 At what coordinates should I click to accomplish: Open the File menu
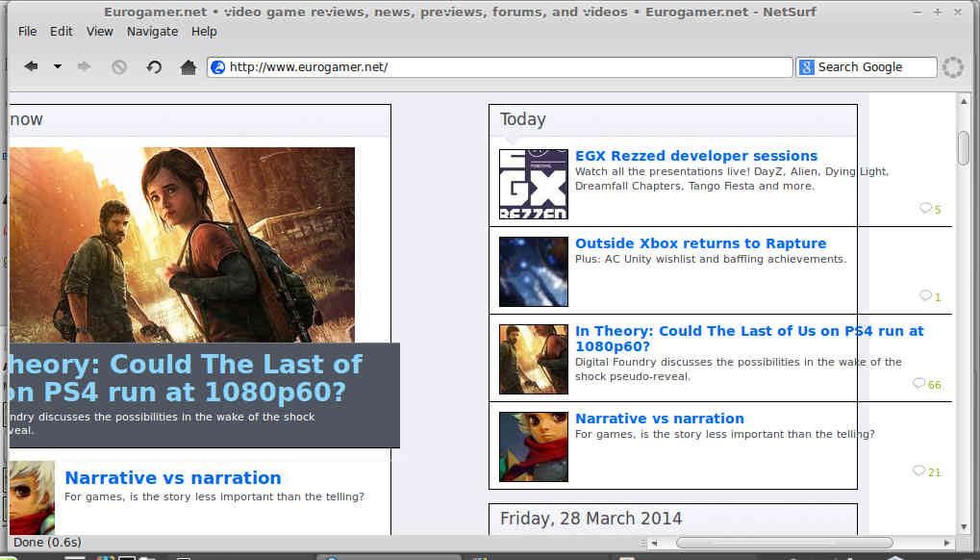pos(28,31)
